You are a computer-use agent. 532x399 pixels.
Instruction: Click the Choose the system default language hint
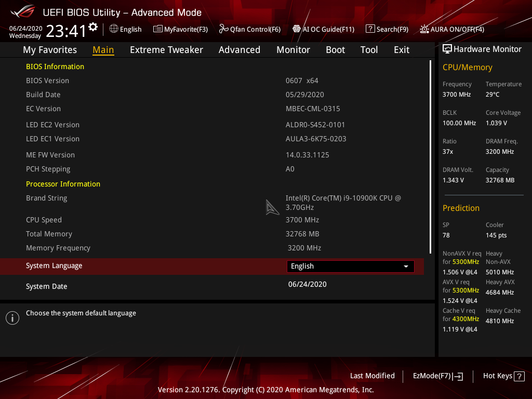81,313
